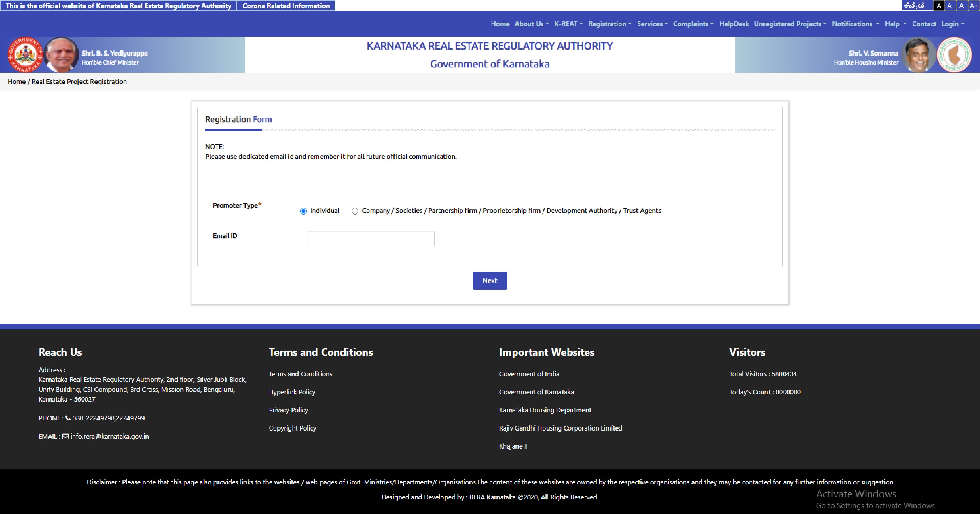Open the footer Terms and Conditions link
This screenshot has height=514, width=980.
[x=300, y=374]
